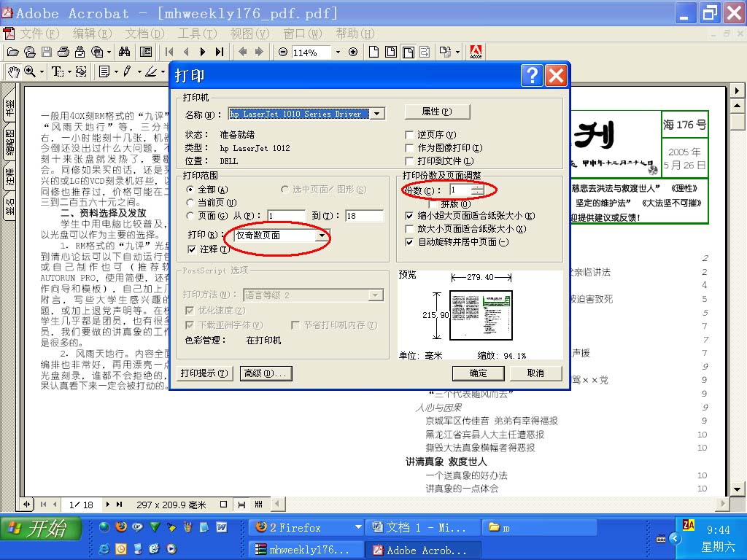Open the 视图 (View) menu
747x560 pixels.
click(249, 34)
